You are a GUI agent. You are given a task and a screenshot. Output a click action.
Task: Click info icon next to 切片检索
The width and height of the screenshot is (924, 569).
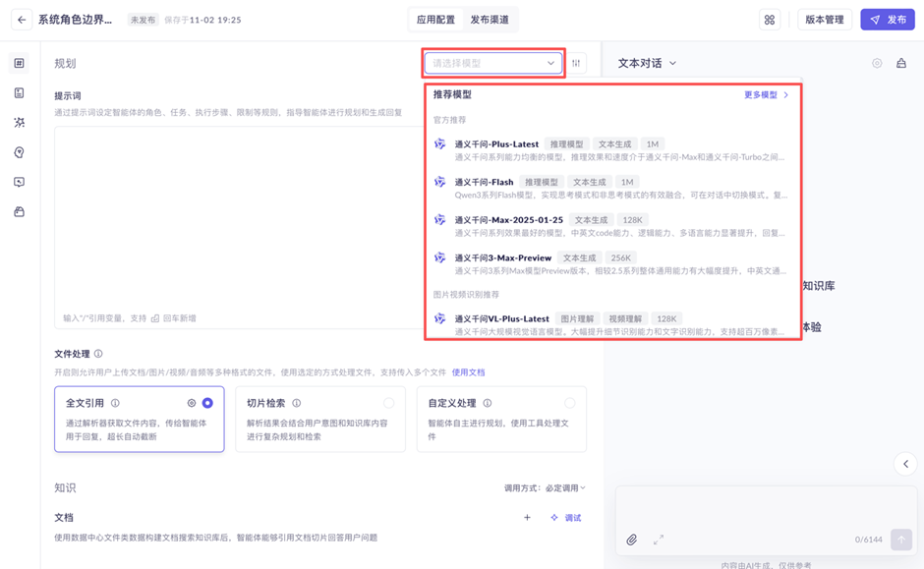click(297, 403)
